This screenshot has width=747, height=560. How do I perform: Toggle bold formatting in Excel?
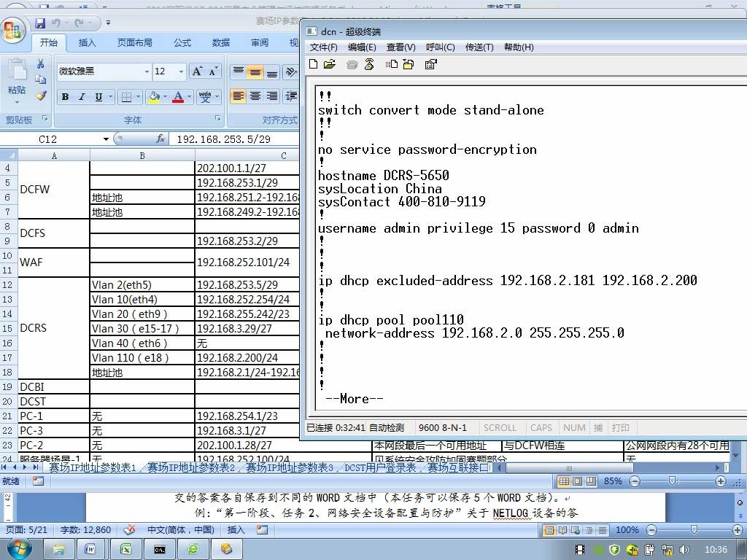(x=65, y=97)
